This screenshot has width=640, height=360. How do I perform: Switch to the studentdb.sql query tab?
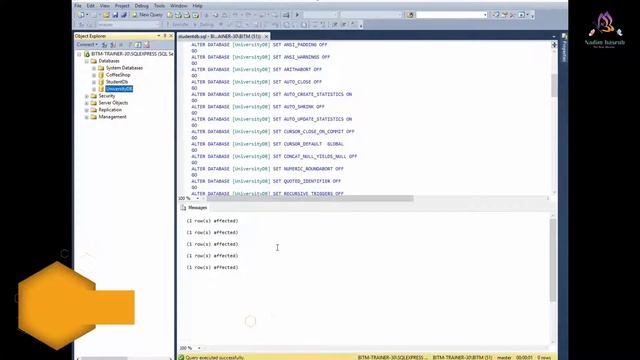[x=220, y=36]
